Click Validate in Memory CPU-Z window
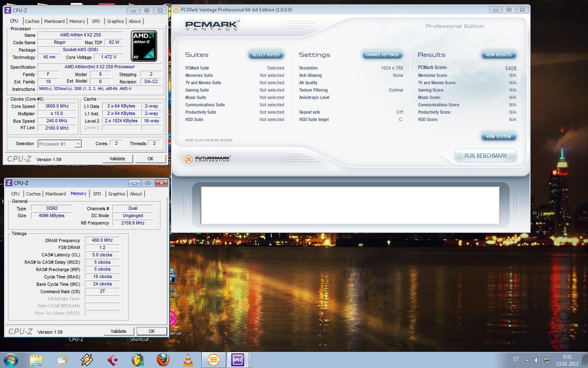The width and height of the screenshot is (588, 368). pyautogui.click(x=118, y=331)
